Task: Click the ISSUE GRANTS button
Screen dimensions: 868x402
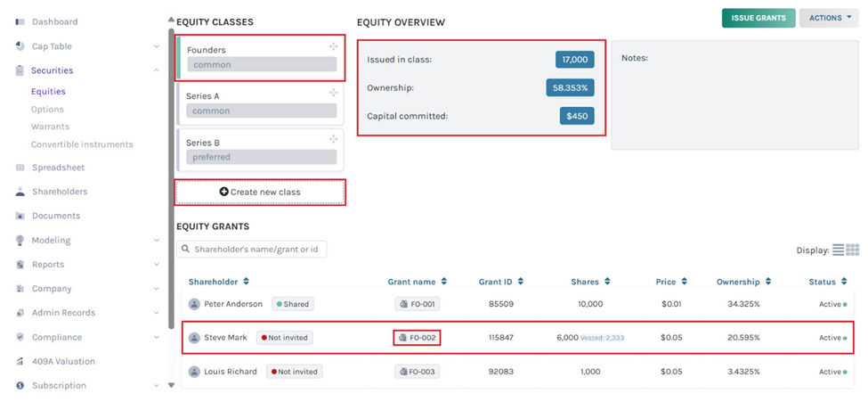Action: pos(758,18)
